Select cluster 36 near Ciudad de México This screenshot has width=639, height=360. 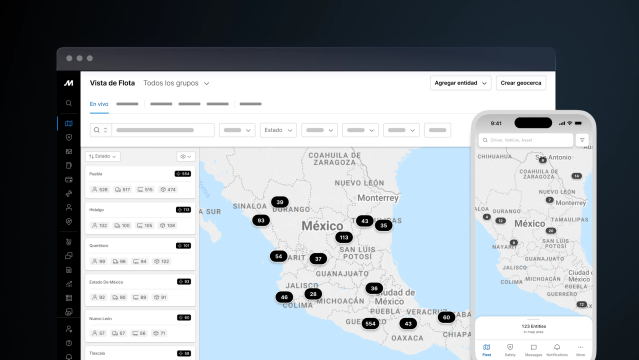(x=374, y=288)
